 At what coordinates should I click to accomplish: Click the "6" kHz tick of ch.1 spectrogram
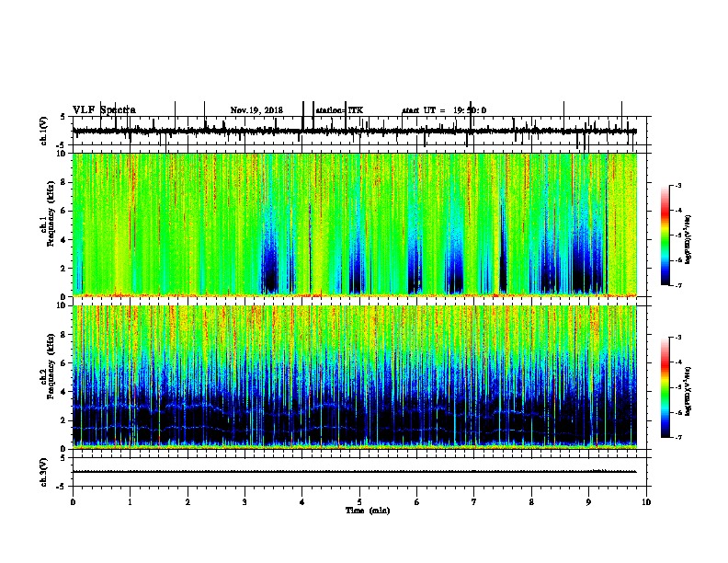click(64, 211)
